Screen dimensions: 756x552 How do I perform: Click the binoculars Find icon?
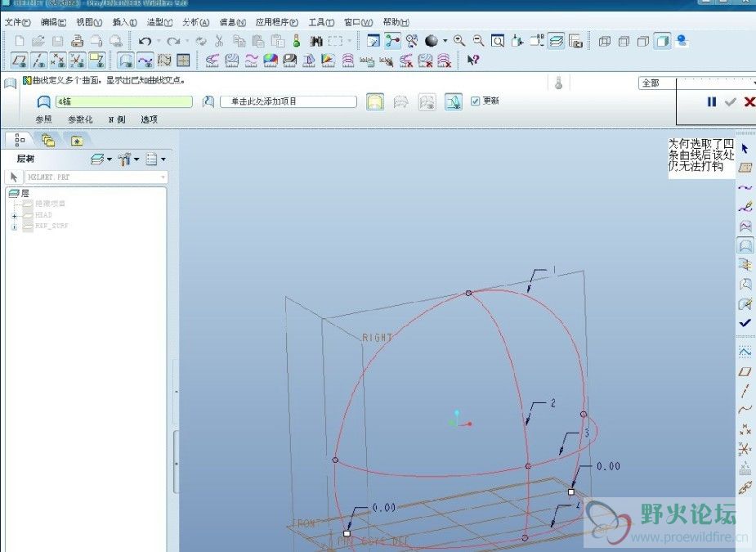tap(316, 42)
